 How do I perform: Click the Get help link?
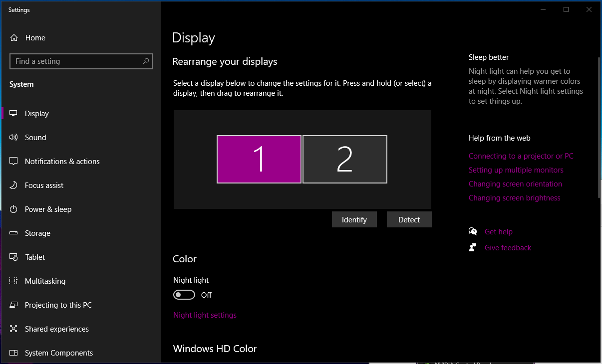498,232
